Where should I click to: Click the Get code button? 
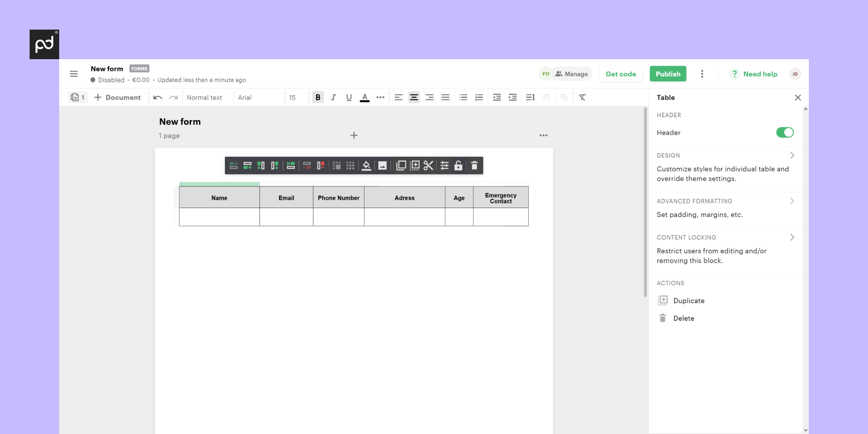point(621,74)
